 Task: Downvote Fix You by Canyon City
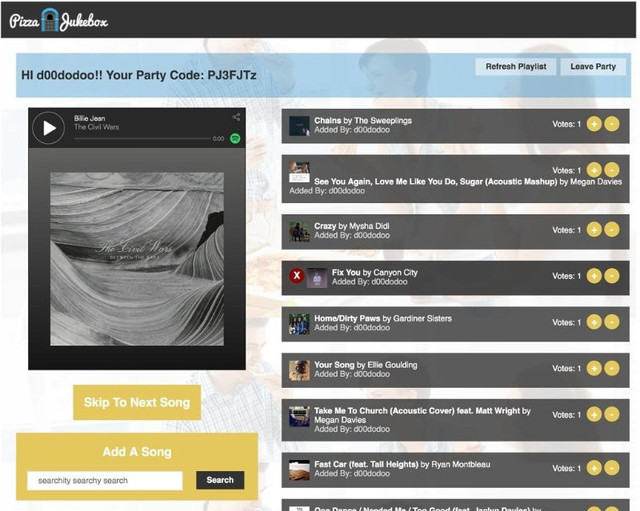click(x=611, y=276)
